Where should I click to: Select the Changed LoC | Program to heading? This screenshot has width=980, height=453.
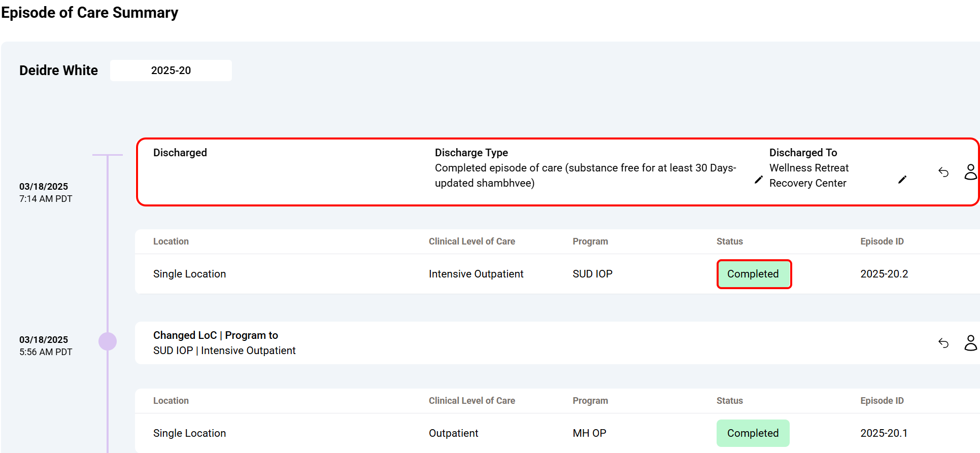(215, 335)
